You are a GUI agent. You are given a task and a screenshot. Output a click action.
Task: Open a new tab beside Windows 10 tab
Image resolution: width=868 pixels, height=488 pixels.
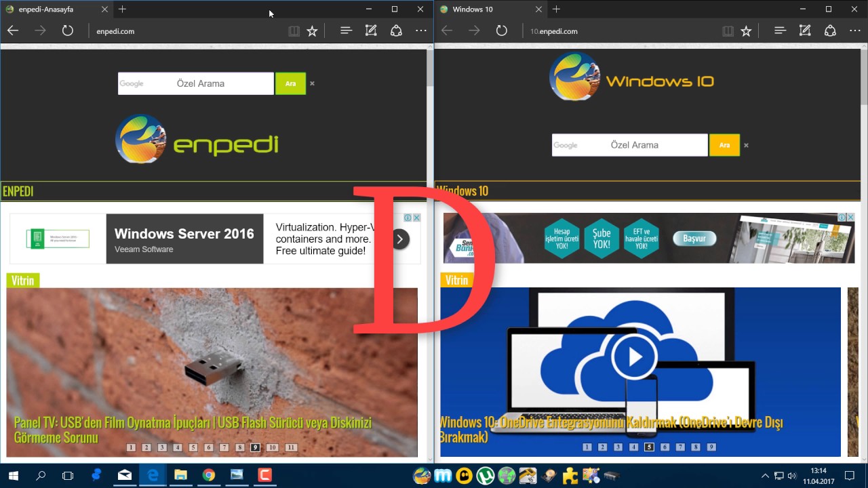[x=556, y=9]
